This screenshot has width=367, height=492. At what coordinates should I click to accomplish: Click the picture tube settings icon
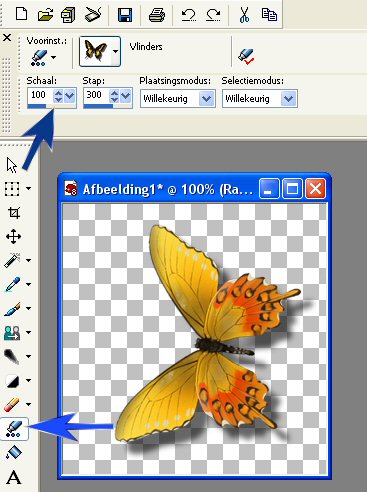tap(246, 56)
